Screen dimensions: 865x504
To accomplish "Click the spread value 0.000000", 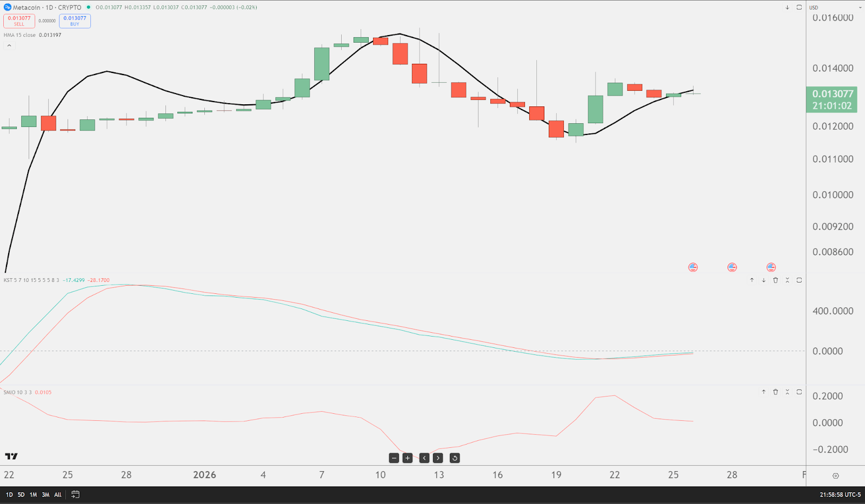I will click(47, 21).
